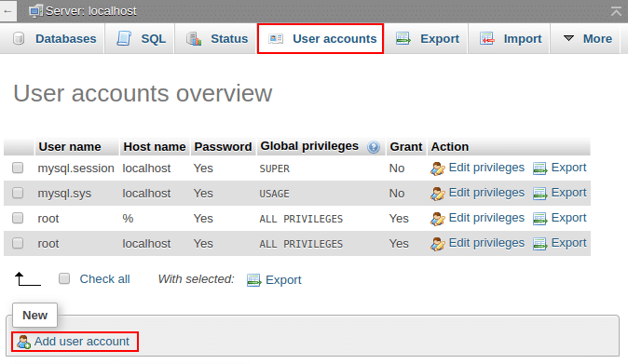Click the Add user account link
This screenshot has height=364, width=628.
click(x=82, y=342)
